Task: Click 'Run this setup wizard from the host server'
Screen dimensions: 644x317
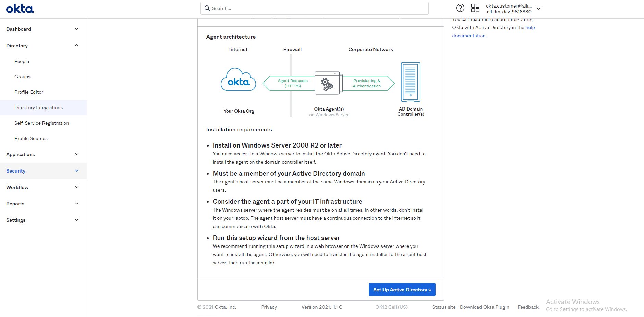Action: pyautogui.click(x=276, y=238)
